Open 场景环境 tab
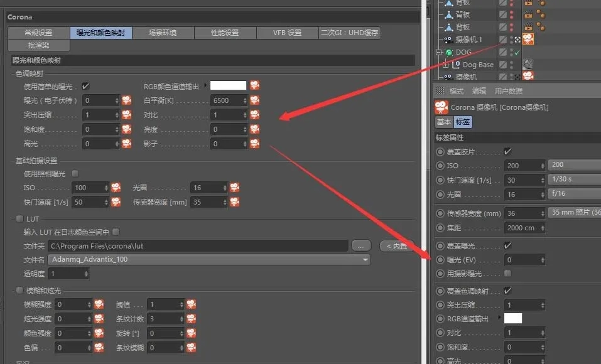Image resolution: width=601 pixels, height=364 pixels. [x=163, y=33]
